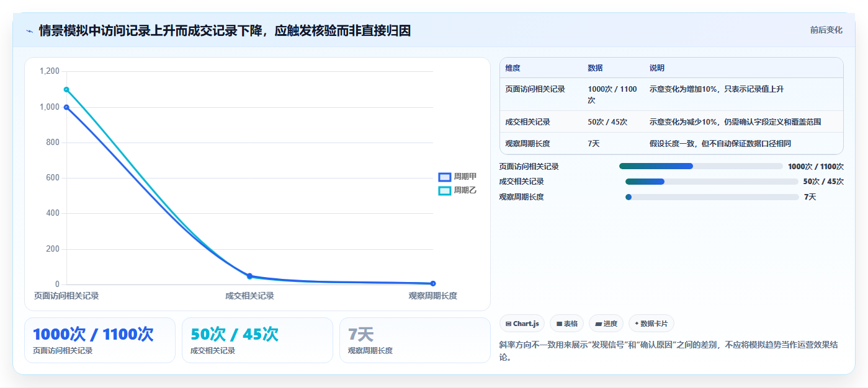Click the 800 y-axis label

(53, 143)
